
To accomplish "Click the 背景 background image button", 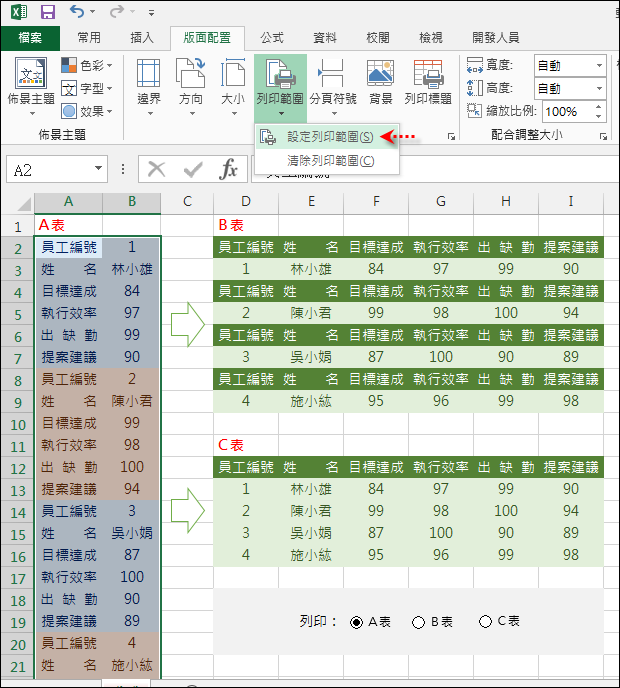I will tap(380, 83).
